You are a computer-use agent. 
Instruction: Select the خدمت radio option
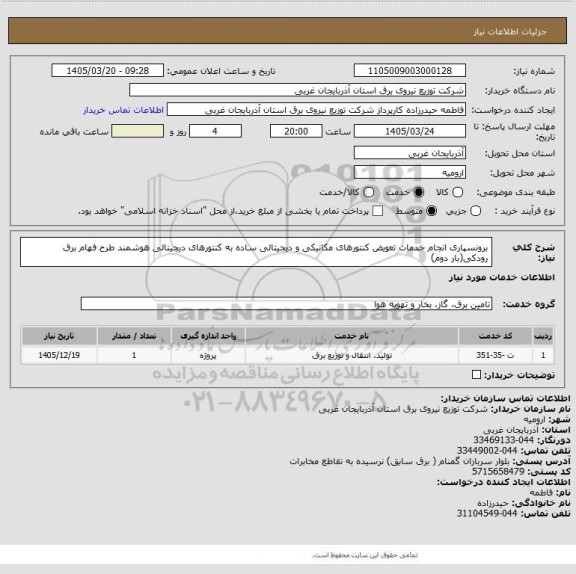(x=418, y=192)
